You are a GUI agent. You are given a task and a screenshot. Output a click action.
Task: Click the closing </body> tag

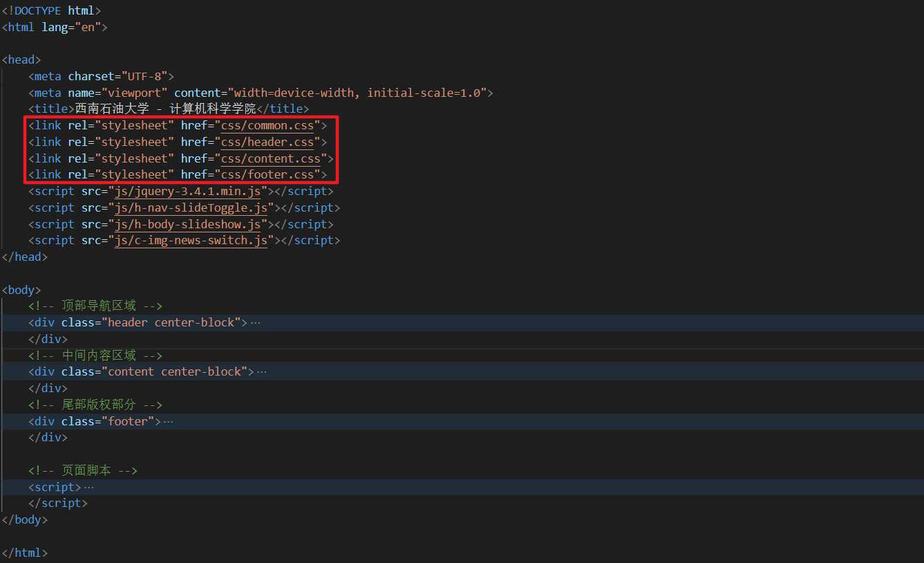[x=25, y=519]
